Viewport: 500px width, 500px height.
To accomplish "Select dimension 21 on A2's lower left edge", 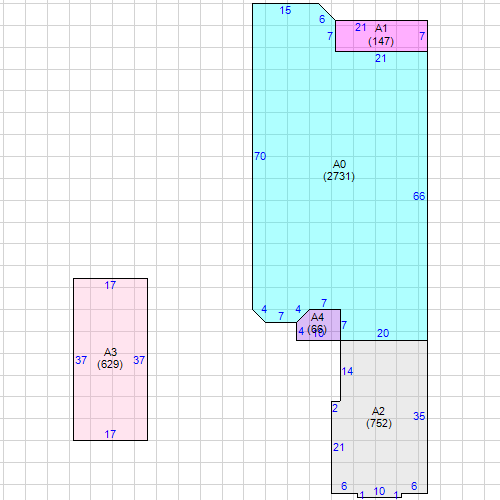I will (339, 447).
